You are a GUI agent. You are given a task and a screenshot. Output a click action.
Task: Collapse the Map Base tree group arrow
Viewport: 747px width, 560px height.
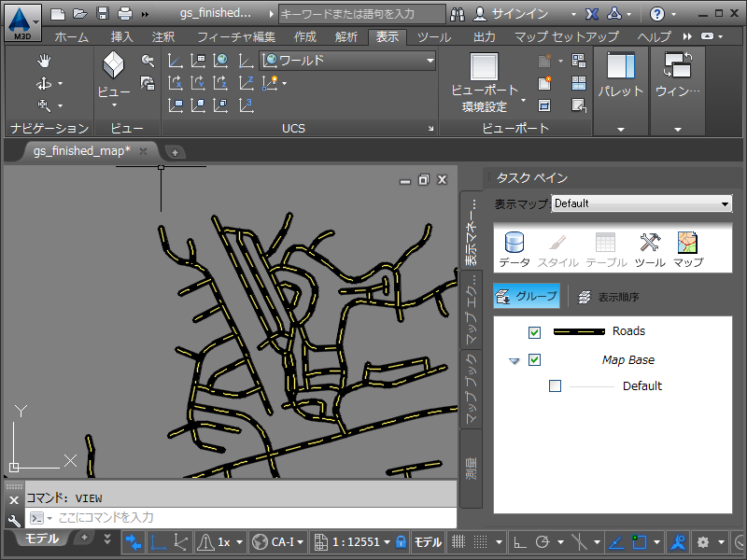coord(514,361)
